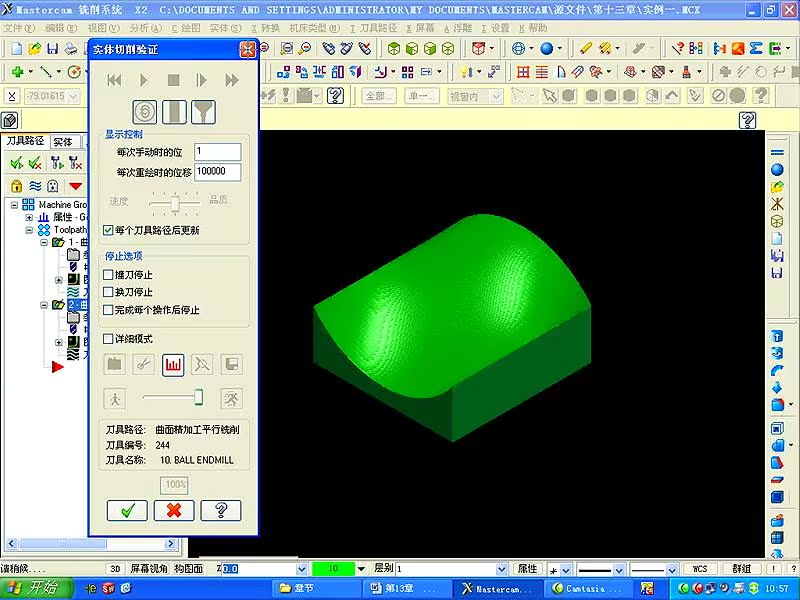Click select all operations green check icon
This screenshot has height=600, width=800.
point(17,163)
